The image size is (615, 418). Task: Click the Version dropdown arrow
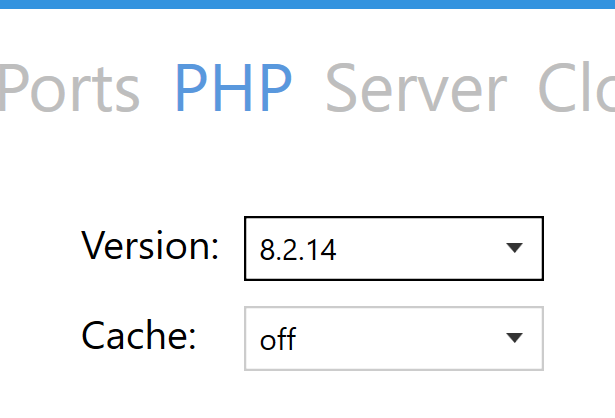click(514, 248)
